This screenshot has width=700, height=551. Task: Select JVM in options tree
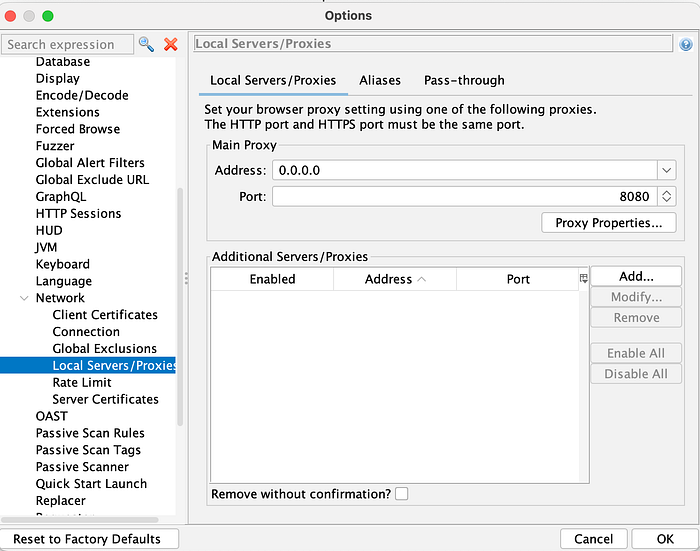click(46, 247)
